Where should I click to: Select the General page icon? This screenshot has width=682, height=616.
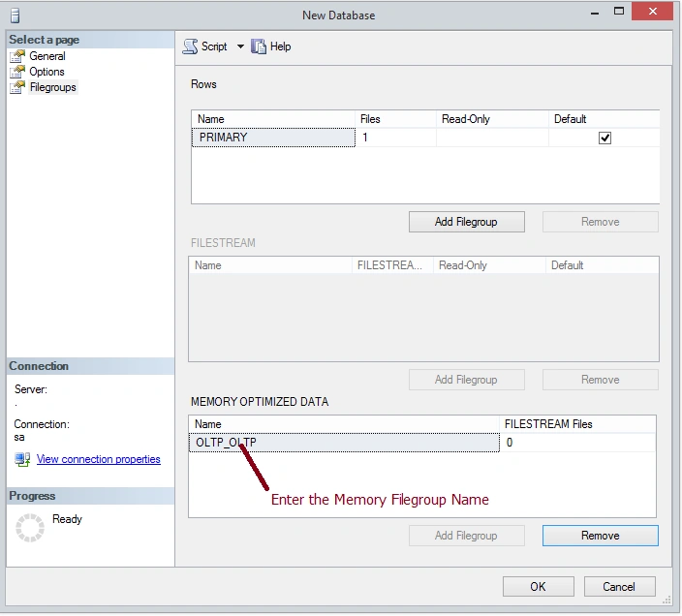[17, 56]
